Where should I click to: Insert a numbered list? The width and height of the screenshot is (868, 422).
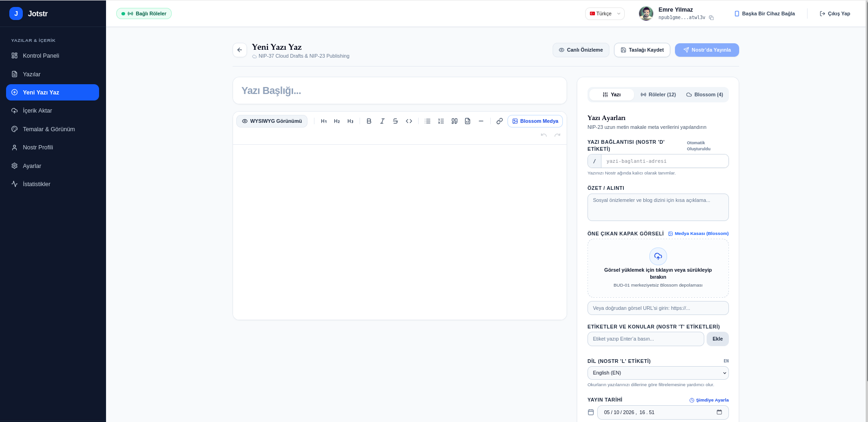(441, 121)
